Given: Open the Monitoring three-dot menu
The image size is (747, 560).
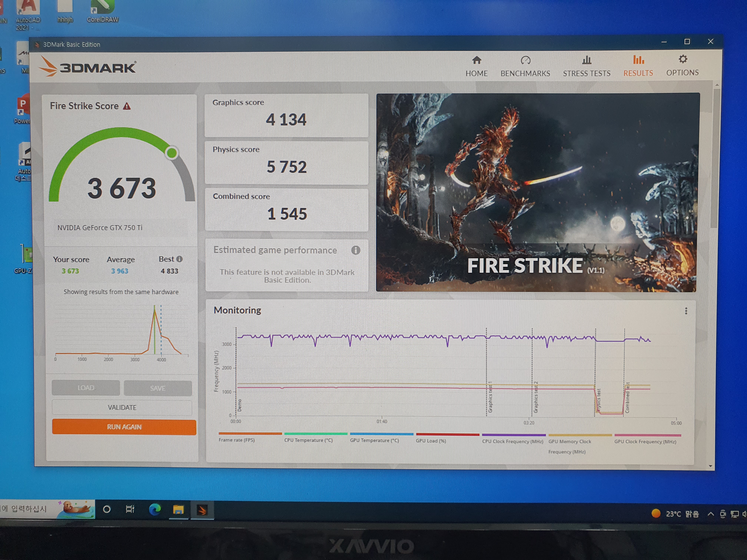Looking at the screenshot, I should (686, 311).
